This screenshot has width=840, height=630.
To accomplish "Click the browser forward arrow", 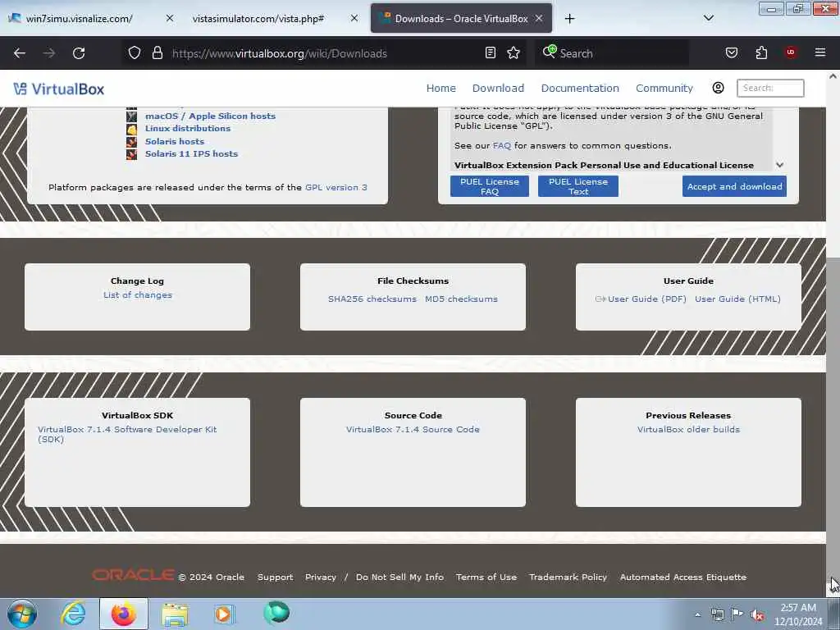I will pos(49,53).
